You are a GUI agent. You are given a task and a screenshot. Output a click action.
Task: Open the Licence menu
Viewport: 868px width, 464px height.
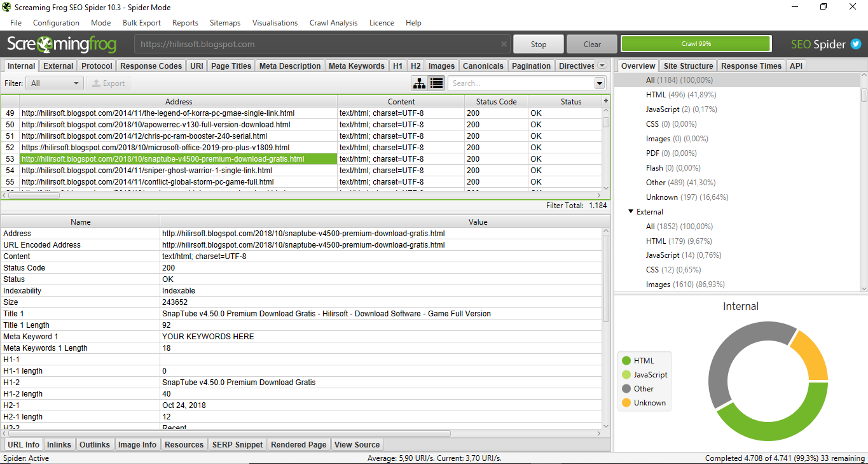(382, 22)
